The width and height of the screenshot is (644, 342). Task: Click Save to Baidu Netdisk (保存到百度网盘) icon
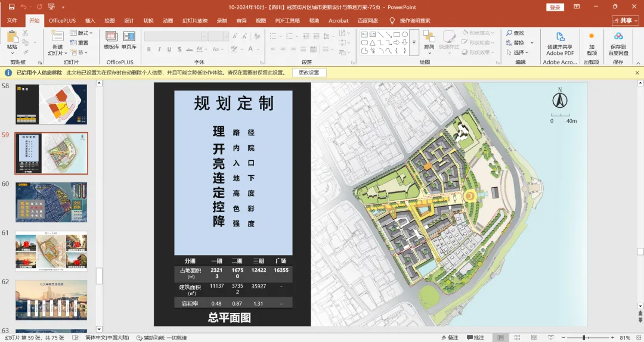coord(618,36)
